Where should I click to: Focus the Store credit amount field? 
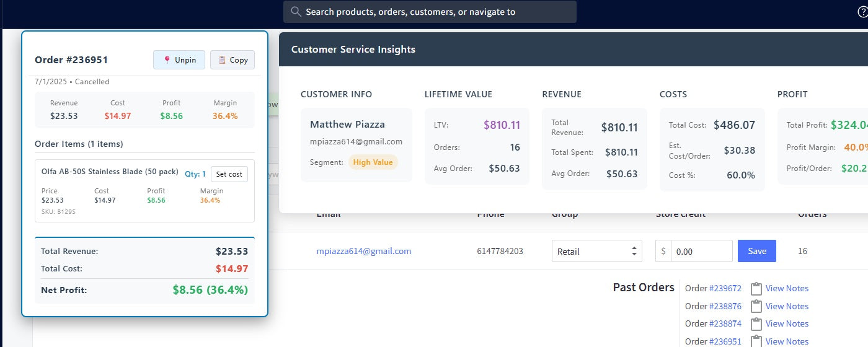click(x=701, y=251)
